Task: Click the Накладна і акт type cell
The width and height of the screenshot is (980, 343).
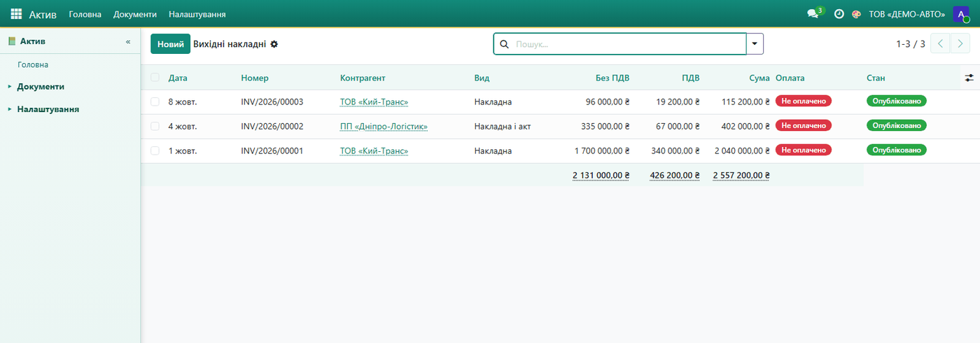Action: (x=502, y=127)
